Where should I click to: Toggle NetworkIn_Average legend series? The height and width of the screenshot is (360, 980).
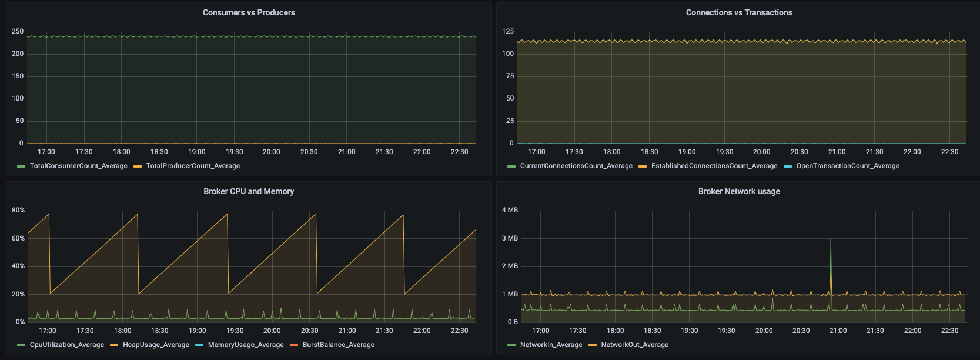coord(551,345)
